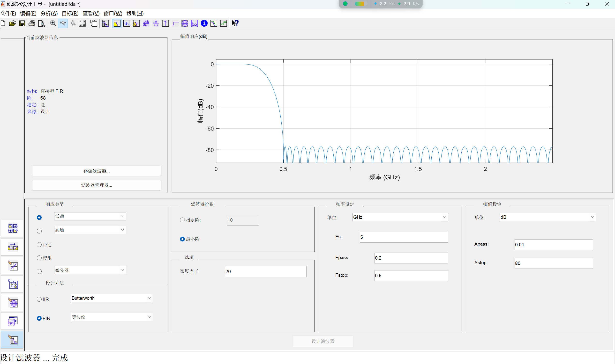Open the 等波纹 FIR method dropdown
The height and width of the screenshot is (364, 615).
(112, 317)
